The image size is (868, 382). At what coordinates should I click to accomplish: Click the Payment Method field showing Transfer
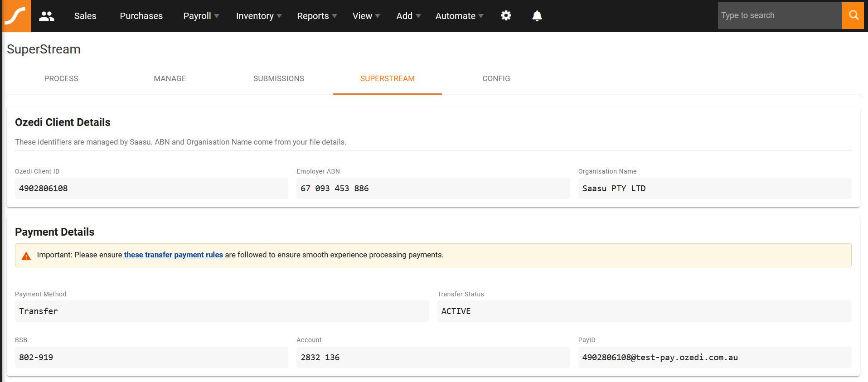tap(222, 311)
